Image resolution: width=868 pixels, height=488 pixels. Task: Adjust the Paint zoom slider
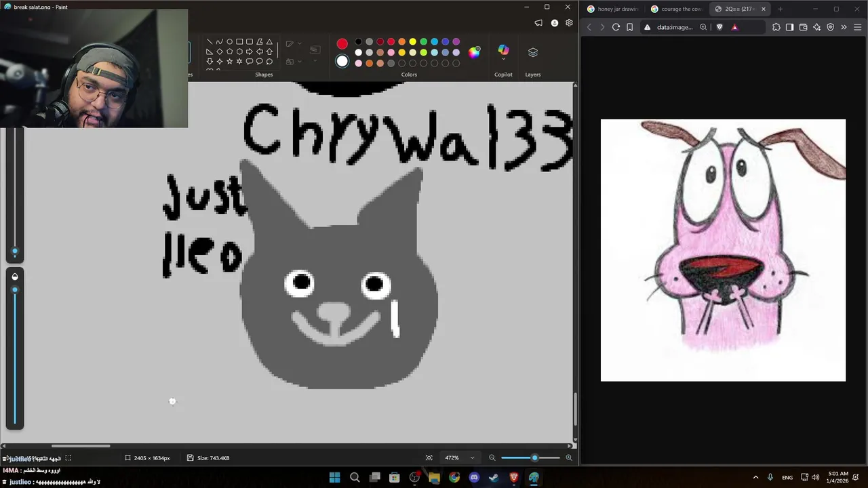coord(534,458)
